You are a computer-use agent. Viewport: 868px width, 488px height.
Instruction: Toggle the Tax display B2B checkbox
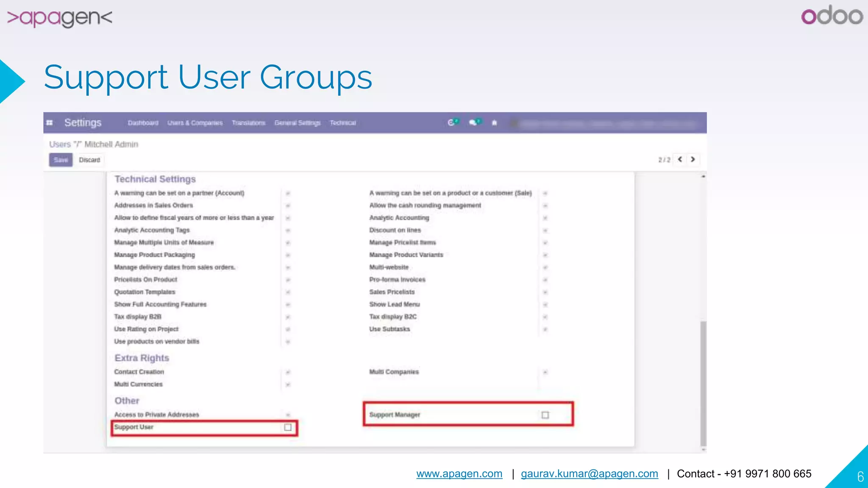[288, 317]
